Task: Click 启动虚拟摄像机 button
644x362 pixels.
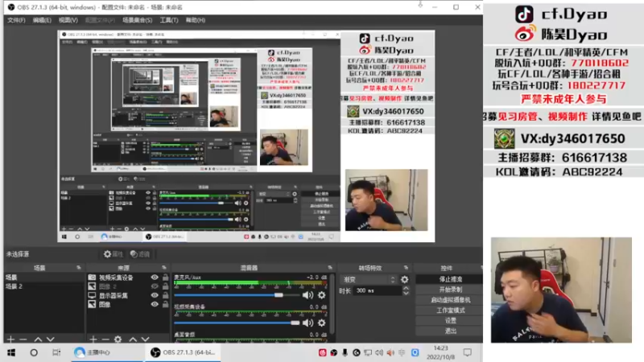Action: coord(450,300)
